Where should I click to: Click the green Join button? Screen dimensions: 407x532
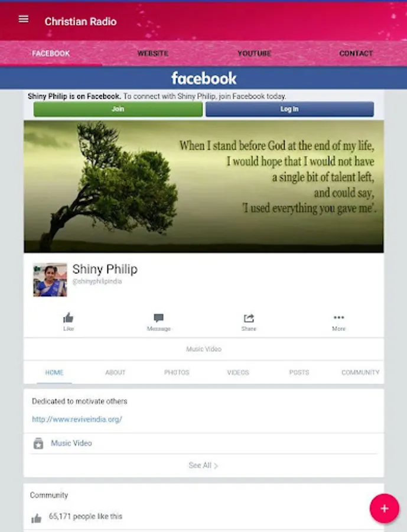click(118, 109)
